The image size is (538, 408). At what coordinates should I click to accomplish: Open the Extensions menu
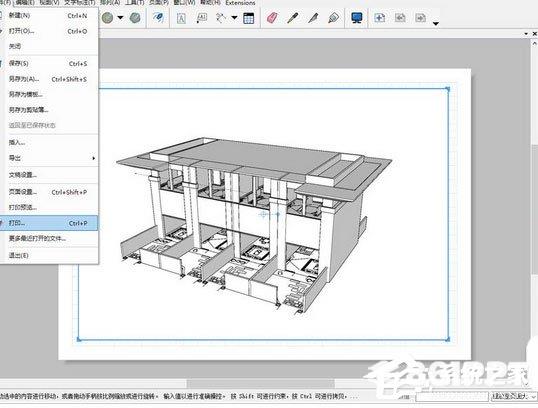coord(240,3)
